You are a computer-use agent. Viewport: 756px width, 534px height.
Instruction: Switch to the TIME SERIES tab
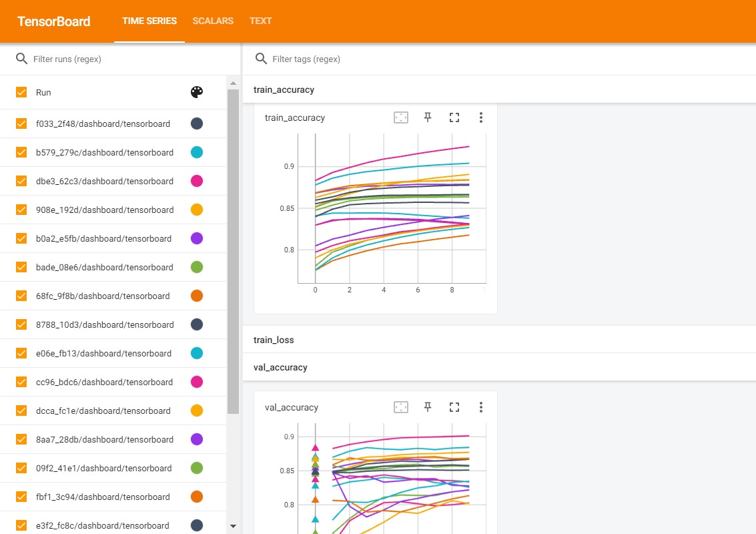point(149,21)
